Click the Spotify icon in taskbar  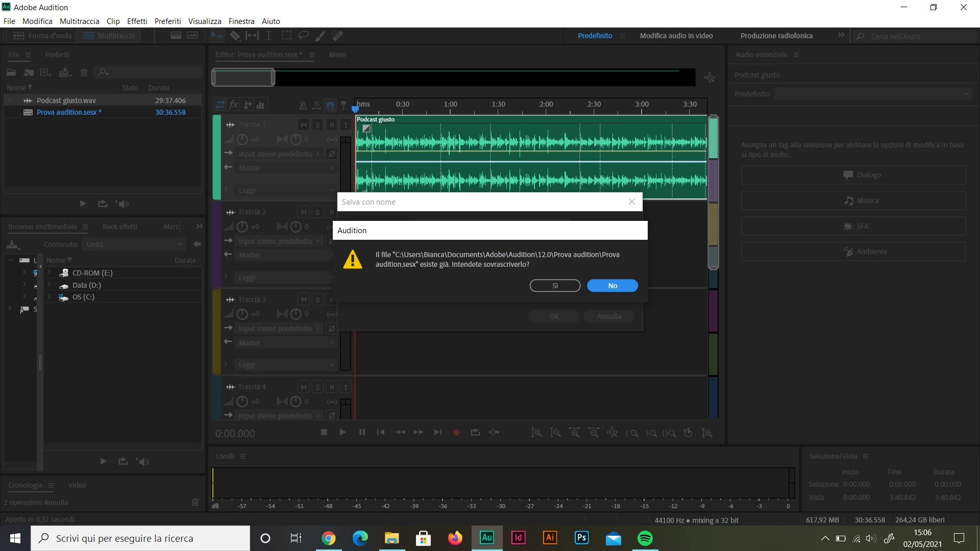coord(645,538)
